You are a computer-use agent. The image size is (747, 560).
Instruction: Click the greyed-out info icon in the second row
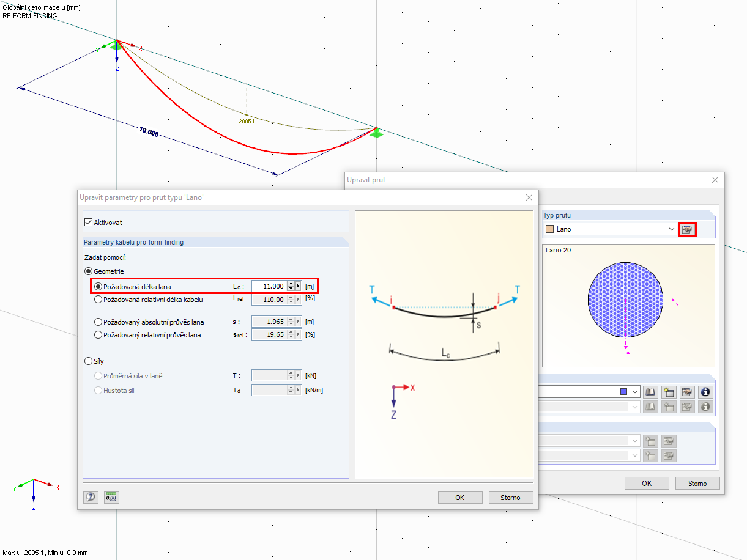pyautogui.click(x=706, y=407)
